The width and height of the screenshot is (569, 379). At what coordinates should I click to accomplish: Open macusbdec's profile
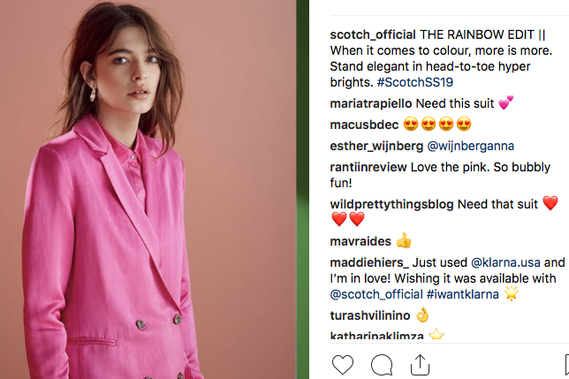[364, 125]
